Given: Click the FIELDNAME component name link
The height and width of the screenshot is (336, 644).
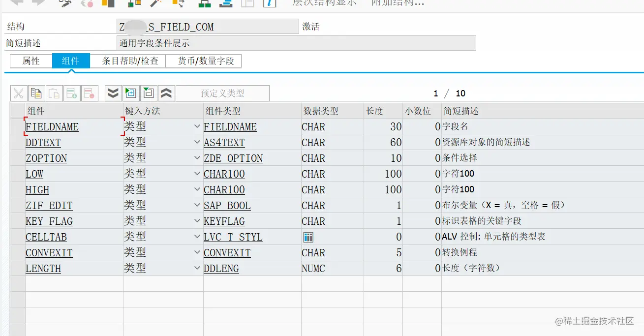Looking at the screenshot, I should tap(52, 127).
